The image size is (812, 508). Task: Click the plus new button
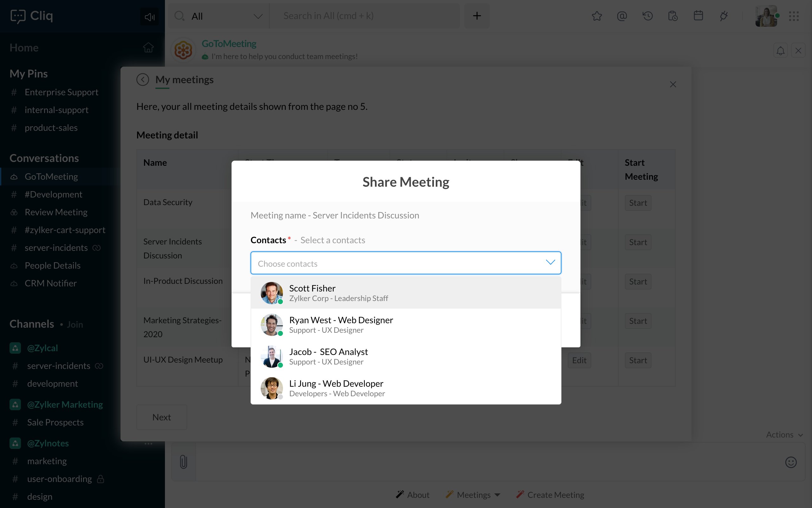point(477,16)
